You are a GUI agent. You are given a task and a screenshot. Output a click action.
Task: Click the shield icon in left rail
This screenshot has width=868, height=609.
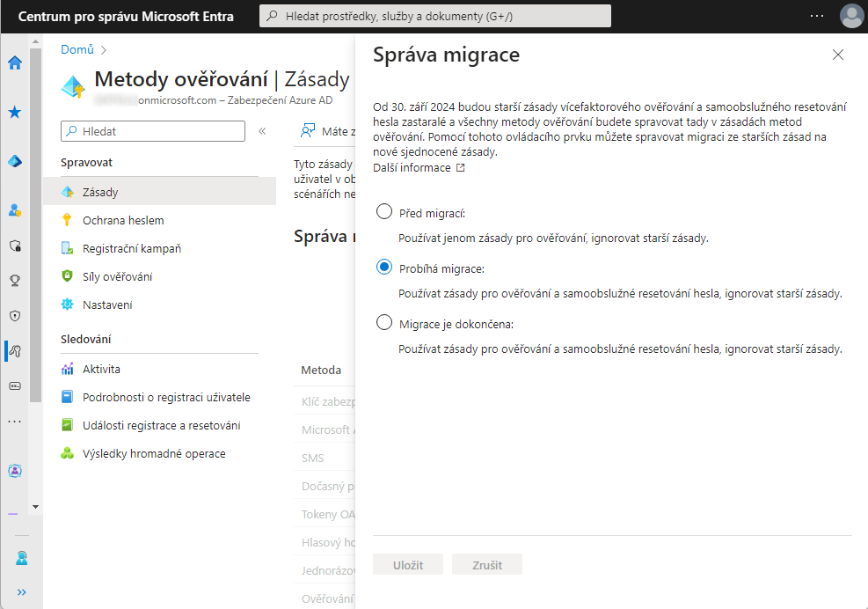pos(15,316)
